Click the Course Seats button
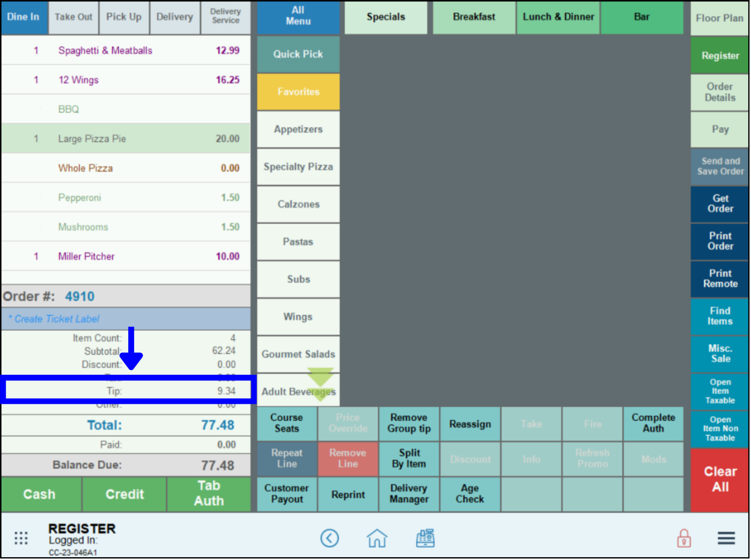Screen dimensions: 751x560 (287, 424)
